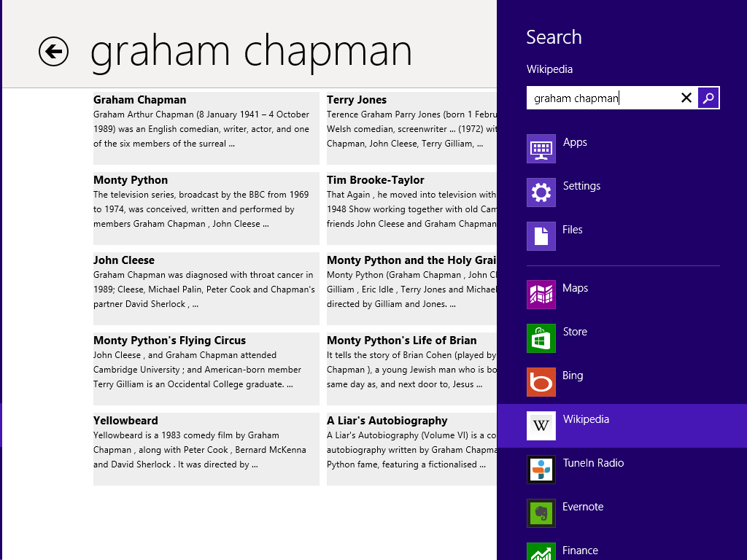The image size is (747, 560).
Task: Open the TuneIn Radio icon
Action: (x=541, y=470)
